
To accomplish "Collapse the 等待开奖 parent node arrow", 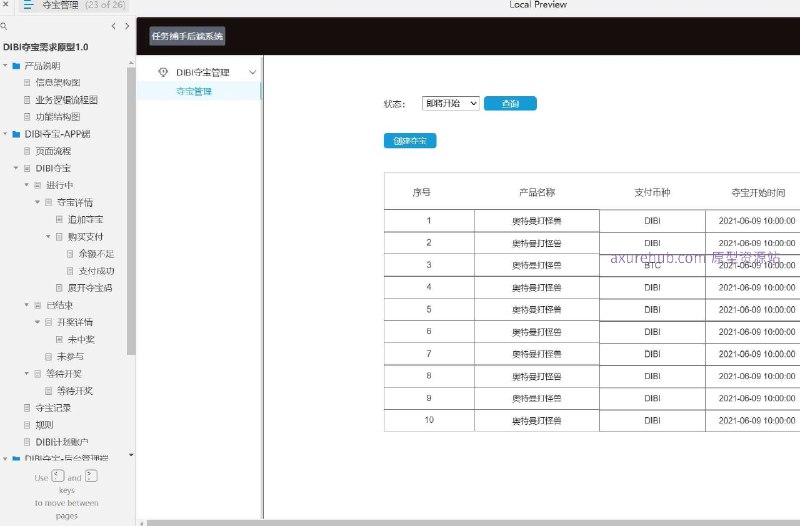I will tap(27, 373).
